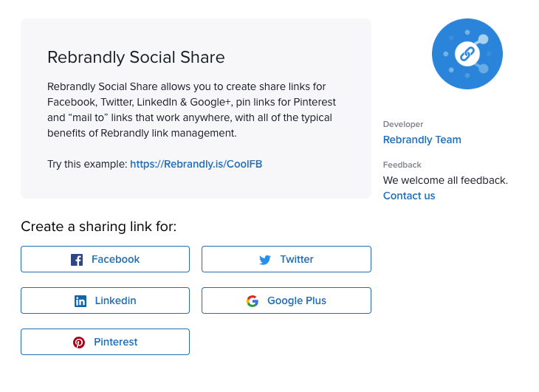Open the Rebrandly.is/CoolFB example link
This screenshot has height=392, width=539.
(x=196, y=164)
